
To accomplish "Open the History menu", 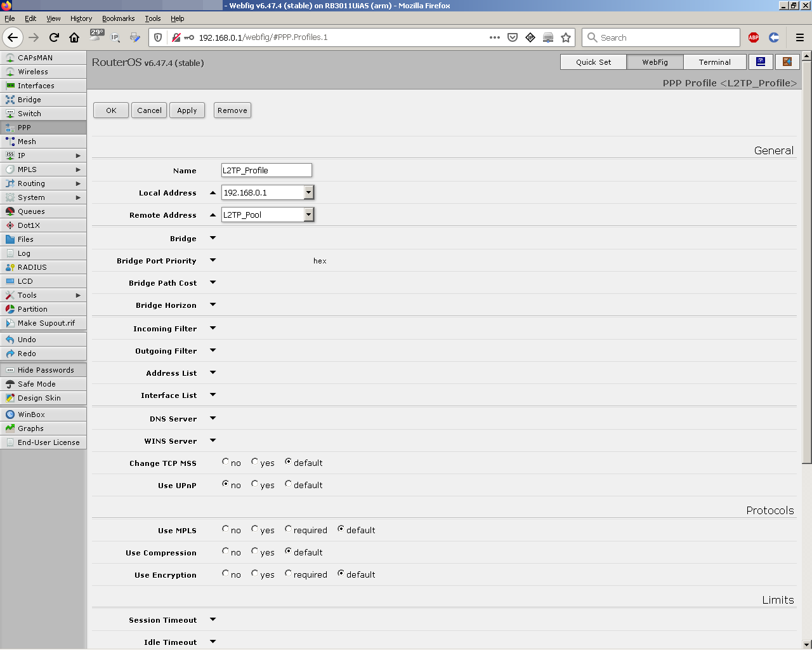I will click(81, 18).
